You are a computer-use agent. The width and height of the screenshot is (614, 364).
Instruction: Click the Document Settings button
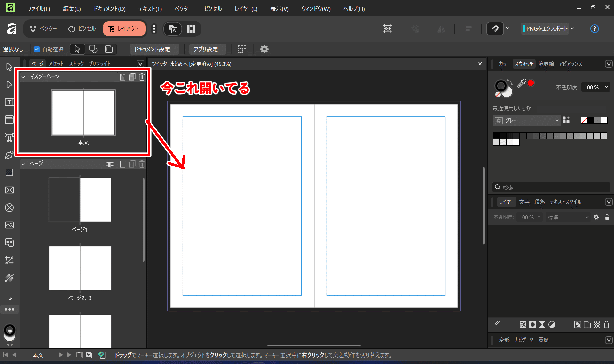point(154,49)
